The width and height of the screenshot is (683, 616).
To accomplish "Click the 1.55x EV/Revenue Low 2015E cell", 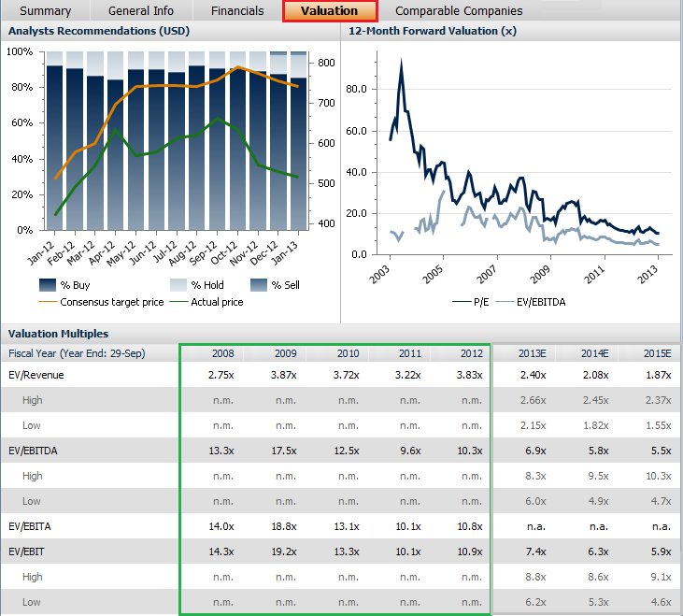I will tap(659, 425).
